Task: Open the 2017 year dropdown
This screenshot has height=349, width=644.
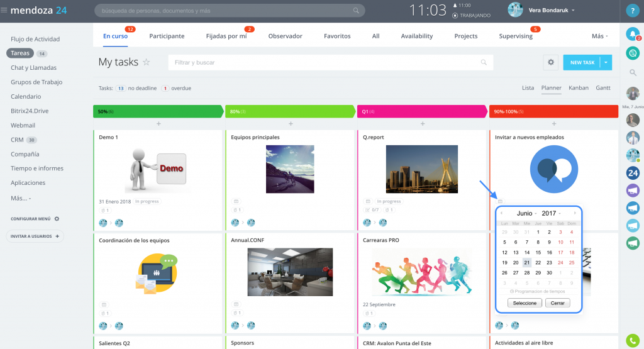Action: 551,214
